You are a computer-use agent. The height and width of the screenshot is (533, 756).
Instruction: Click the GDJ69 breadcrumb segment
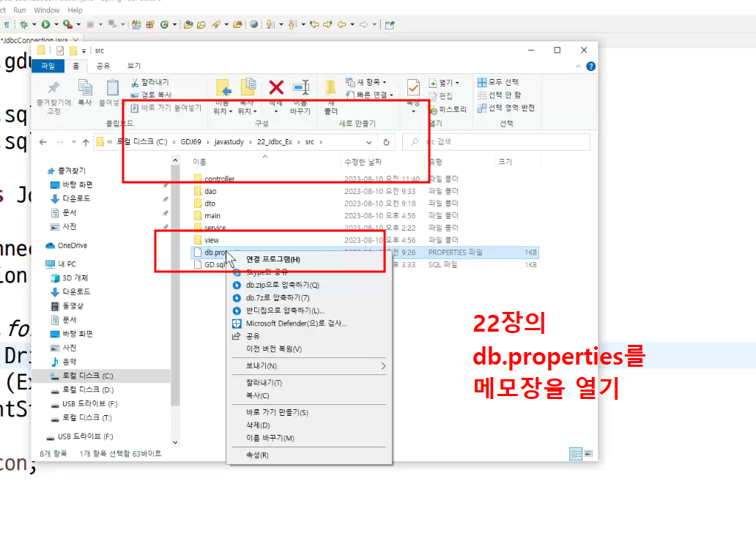point(191,142)
